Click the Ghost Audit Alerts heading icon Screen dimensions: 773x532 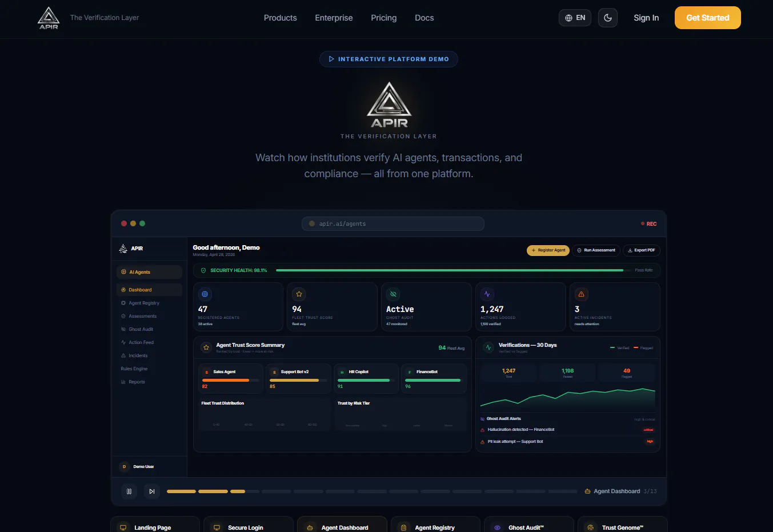coord(483,419)
